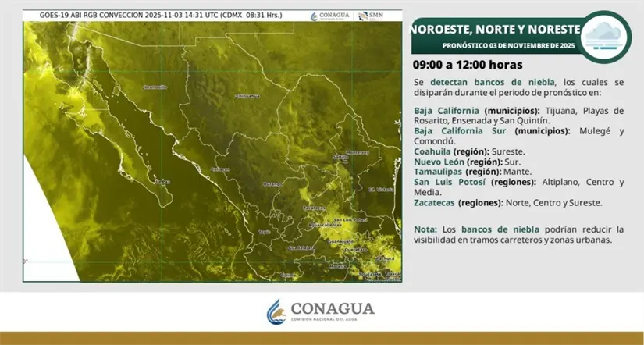644x345 pixels.
Task: Click Querétaro on the satellite map
Action: pos(356,250)
